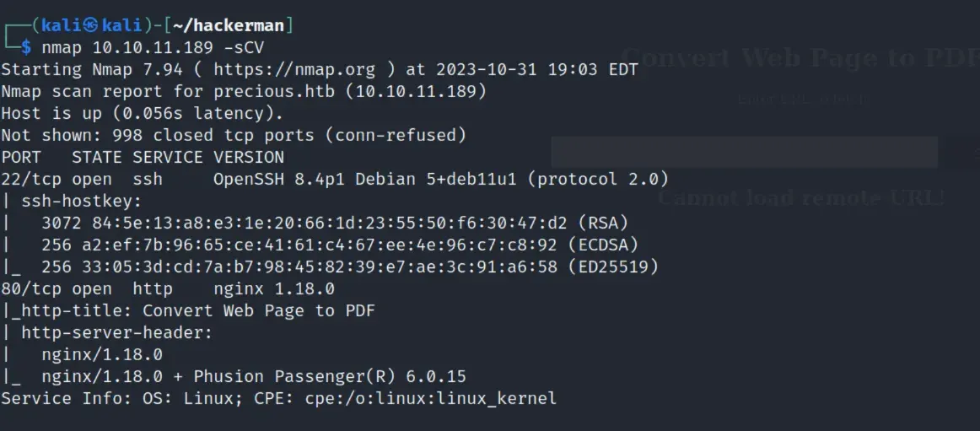The image size is (980, 431).
Task: Click the ~/hackerman directory in the prompt
Action: 238,25
